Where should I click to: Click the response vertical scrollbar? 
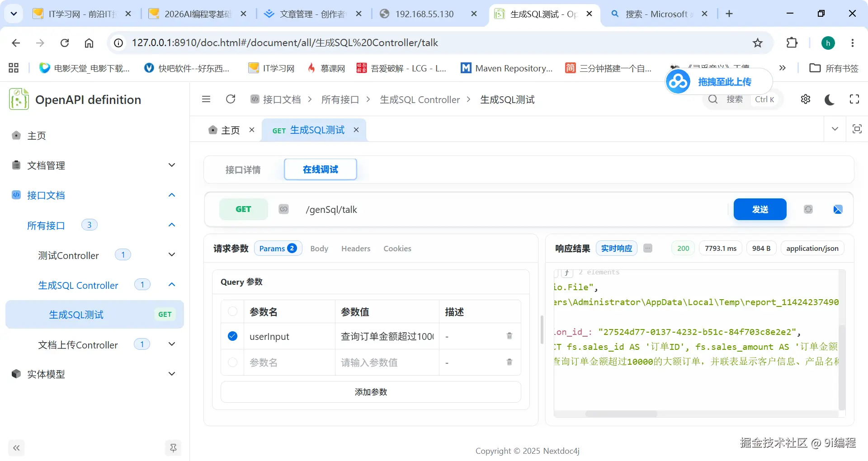coord(842,367)
